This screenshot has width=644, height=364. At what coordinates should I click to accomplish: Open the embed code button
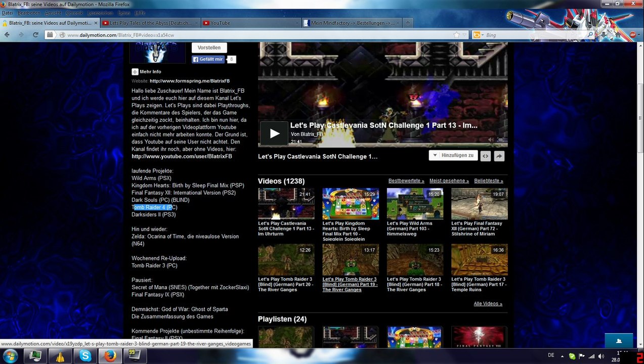coord(485,156)
